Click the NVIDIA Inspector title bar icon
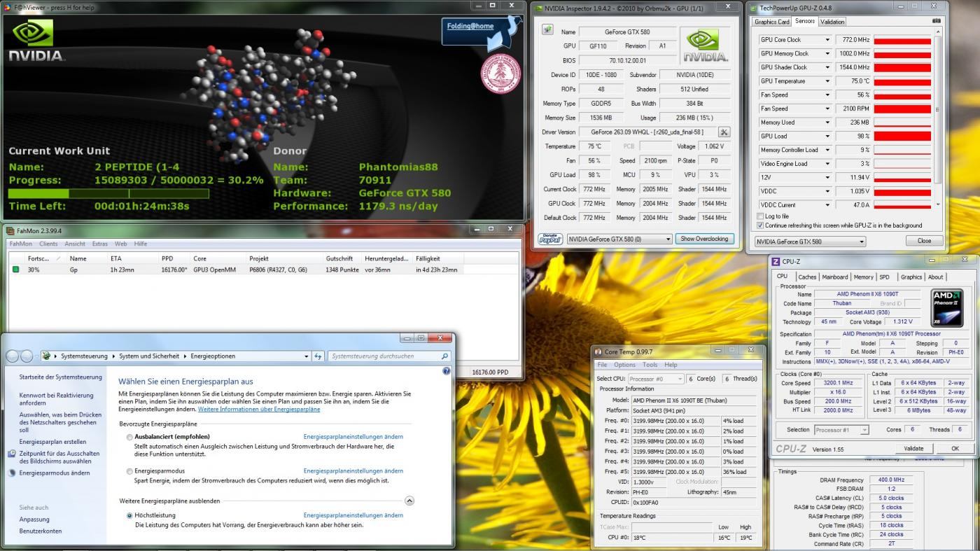Screen dimensions: 980x551 click(x=539, y=8)
